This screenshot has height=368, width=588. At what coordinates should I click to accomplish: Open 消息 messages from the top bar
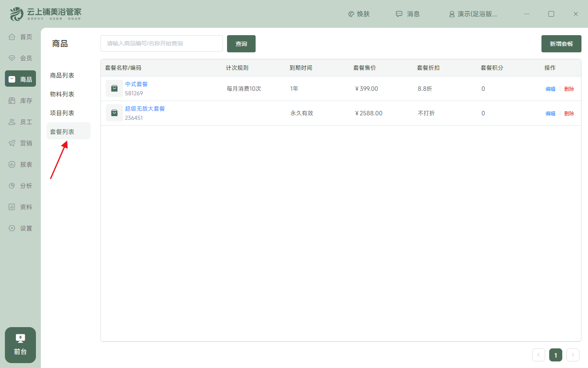408,13
